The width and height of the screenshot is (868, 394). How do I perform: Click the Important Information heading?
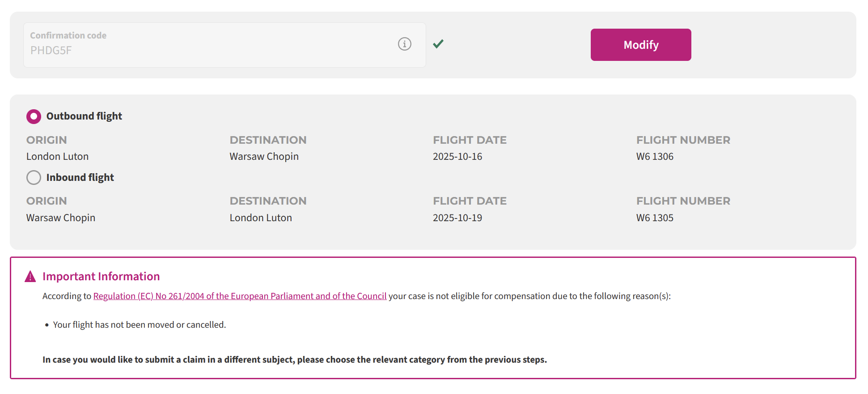pos(101,277)
